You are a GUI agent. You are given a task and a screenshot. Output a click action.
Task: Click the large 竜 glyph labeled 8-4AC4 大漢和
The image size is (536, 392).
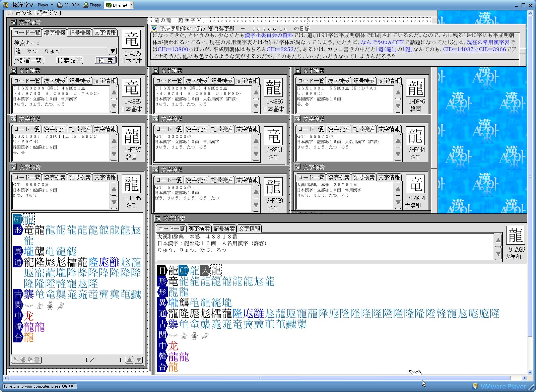pos(415,184)
